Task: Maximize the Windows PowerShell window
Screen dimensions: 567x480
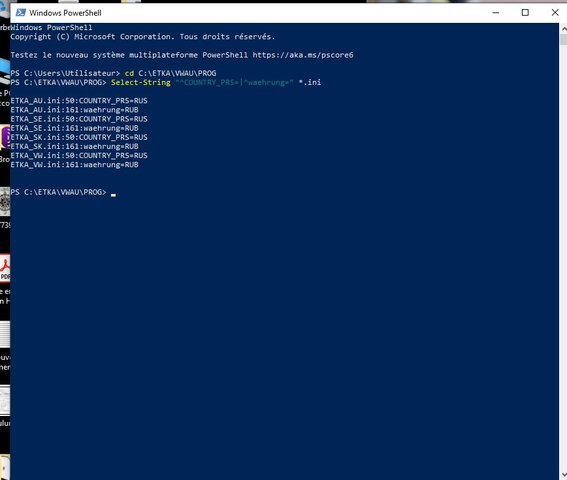Action: [x=525, y=13]
